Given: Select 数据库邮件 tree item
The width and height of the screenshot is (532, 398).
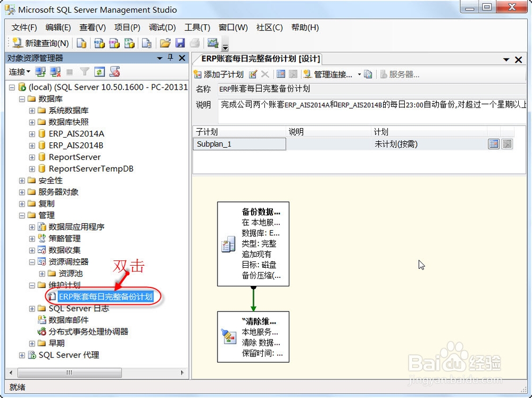Looking at the screenshot, I should tap(68, 320).
